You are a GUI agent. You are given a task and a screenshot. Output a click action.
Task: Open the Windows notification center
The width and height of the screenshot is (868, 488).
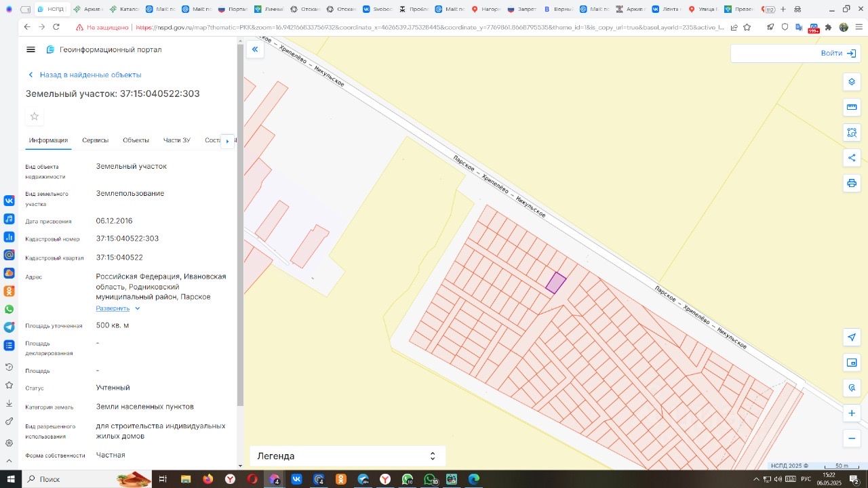pos(854,479)
